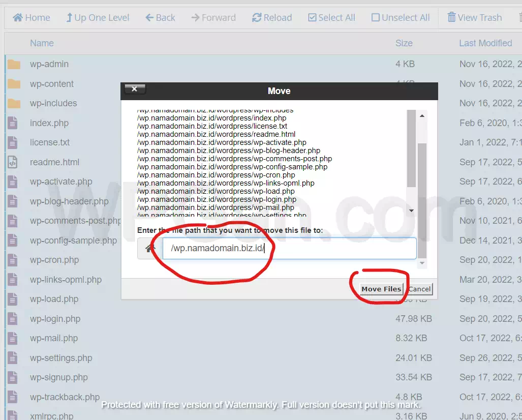The image size is (522, 420).
Task: Click the wp-settings.php size 24.01 KB
Action: [413, 358]
